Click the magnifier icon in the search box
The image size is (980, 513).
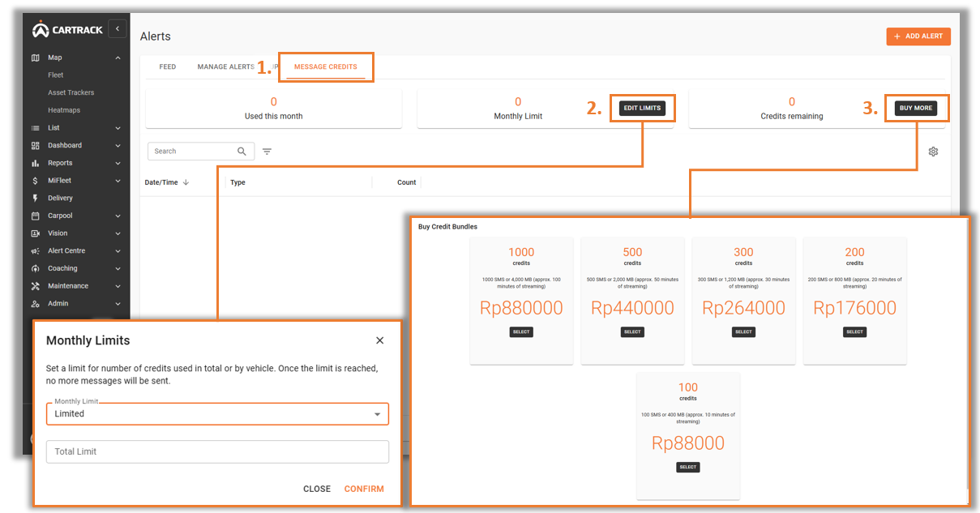pyautogui.click(x=242, y=152)
